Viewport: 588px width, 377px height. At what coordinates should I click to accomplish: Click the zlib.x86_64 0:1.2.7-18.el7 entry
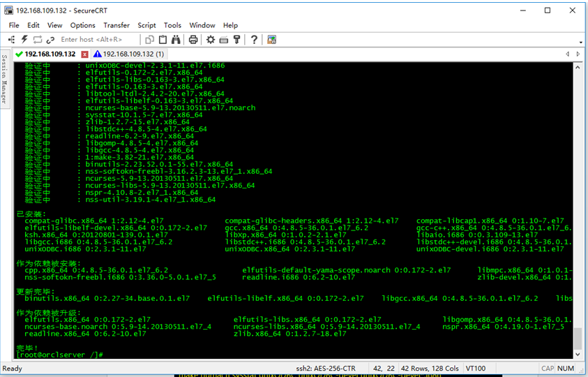pyautogui.click(x=290, y=334)
